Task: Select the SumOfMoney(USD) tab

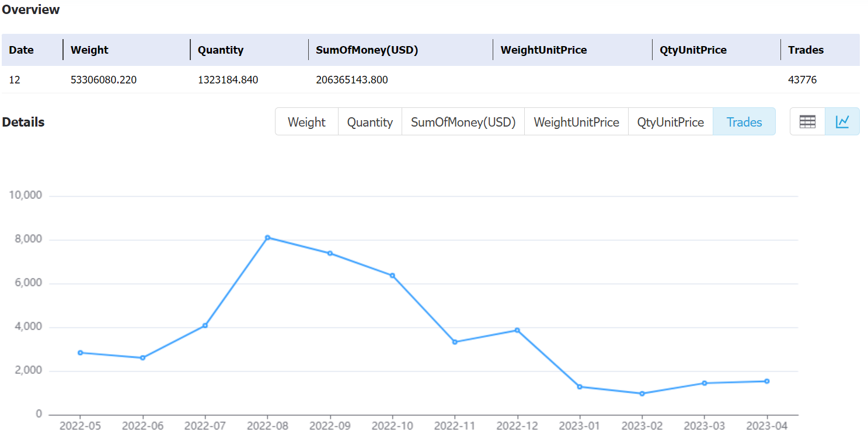Action: coord(463,122)
